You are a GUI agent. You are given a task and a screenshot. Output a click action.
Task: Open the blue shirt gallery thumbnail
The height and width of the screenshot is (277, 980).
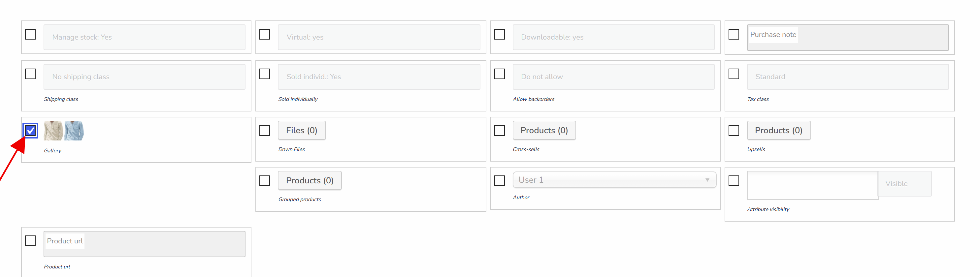click(74, 131)
